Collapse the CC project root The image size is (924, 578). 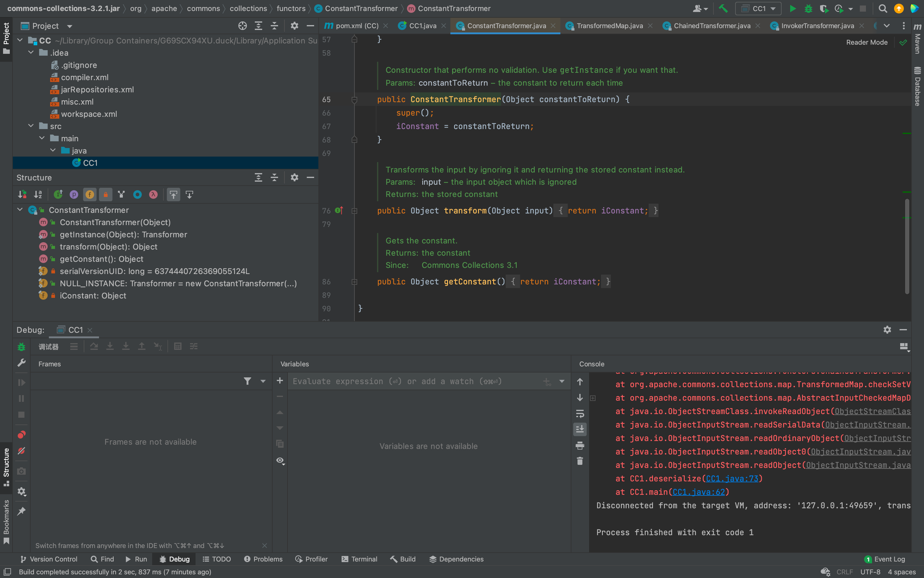(x=20, y=40)
